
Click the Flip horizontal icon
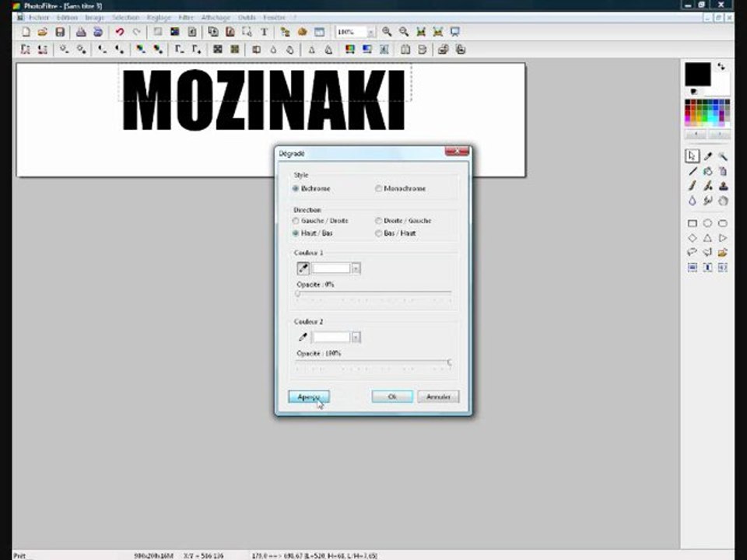(x=405, y=50)
